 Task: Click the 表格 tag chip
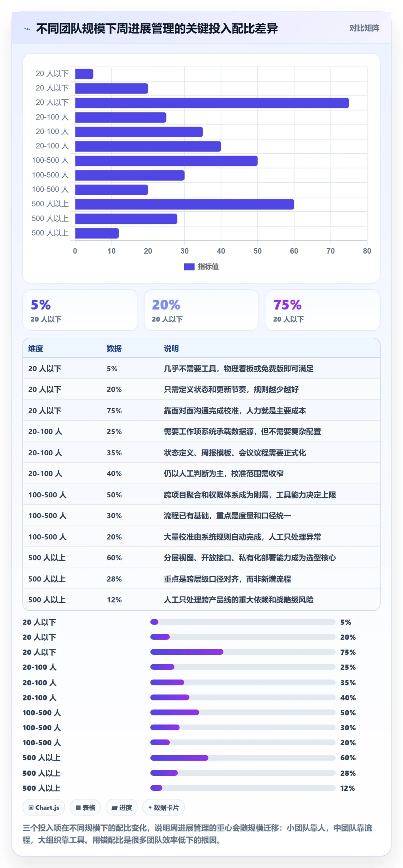pos(85,808)
